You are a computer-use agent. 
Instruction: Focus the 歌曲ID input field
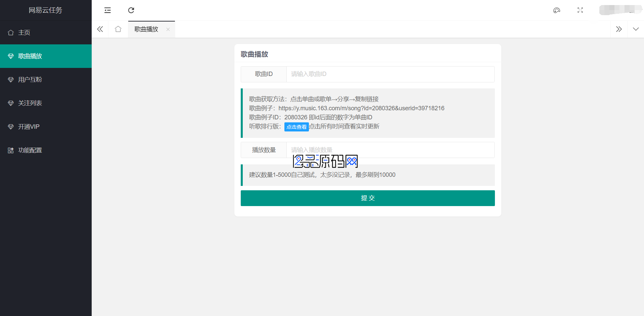tap(390, 74)
